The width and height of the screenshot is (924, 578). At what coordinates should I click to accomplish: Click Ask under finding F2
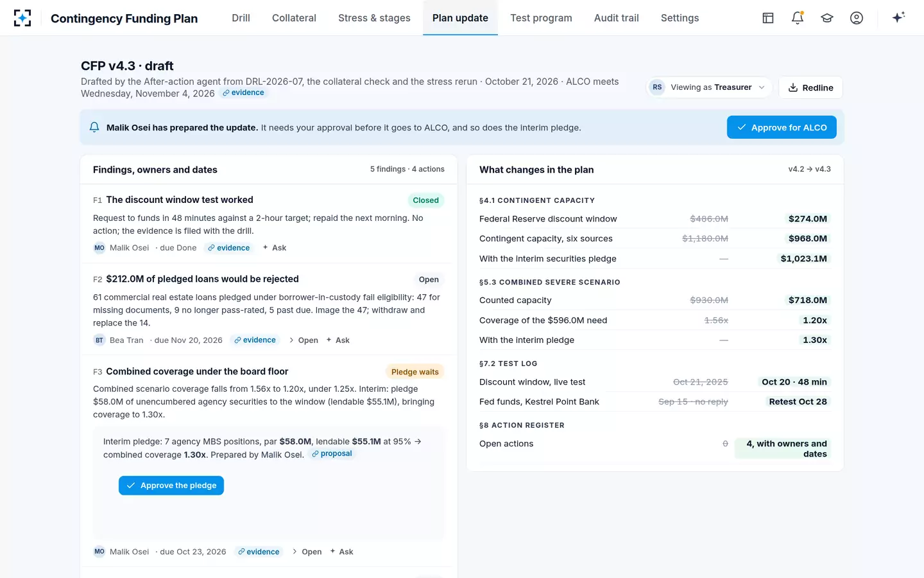click(338, 340)
